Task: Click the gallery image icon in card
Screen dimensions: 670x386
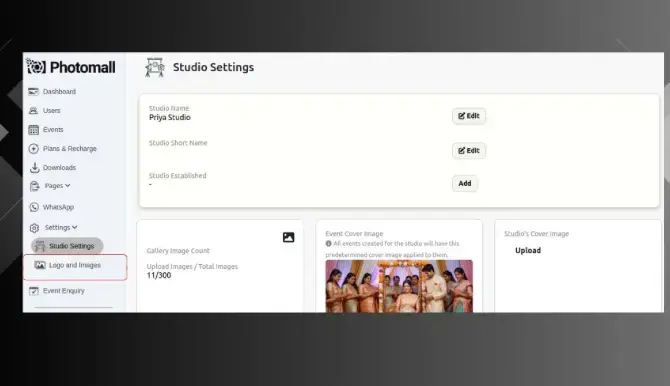Action: [x=288, y=237]
